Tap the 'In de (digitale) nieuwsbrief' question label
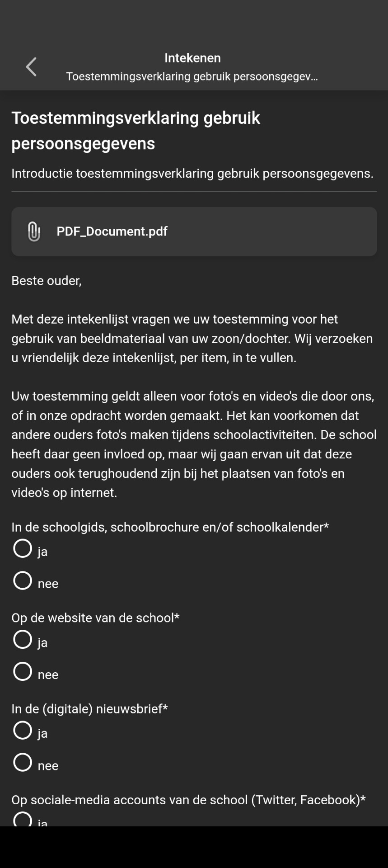The height and width of the screenshot is (868, 388). pyautogui.click(x=89, y=709)
